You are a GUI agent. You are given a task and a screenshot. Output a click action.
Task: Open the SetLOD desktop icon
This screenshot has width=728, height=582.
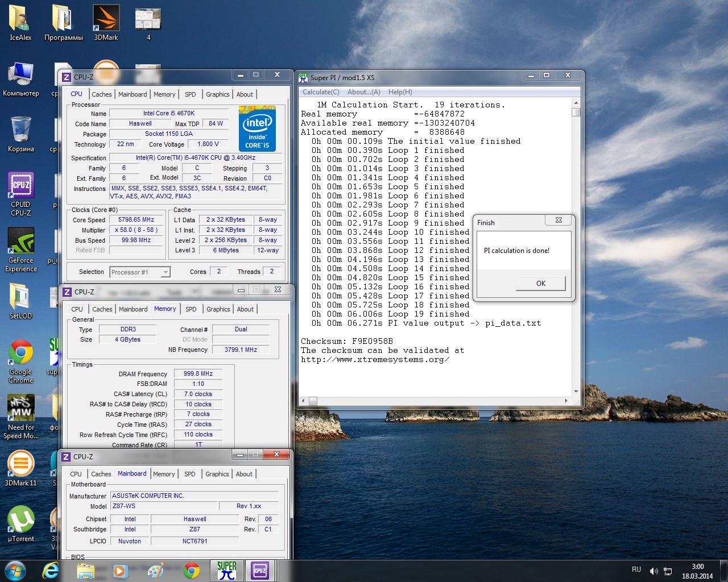tap(20, 301)
